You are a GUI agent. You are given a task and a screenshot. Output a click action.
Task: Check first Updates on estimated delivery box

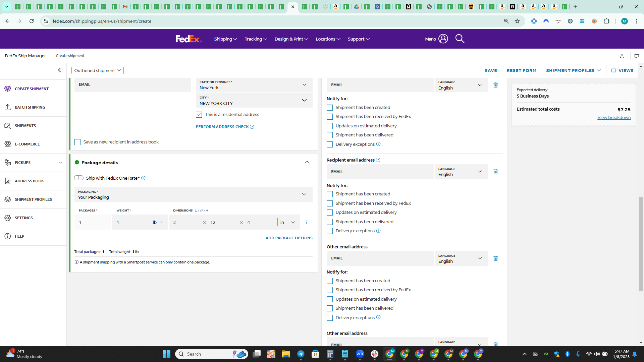point(330,126)
